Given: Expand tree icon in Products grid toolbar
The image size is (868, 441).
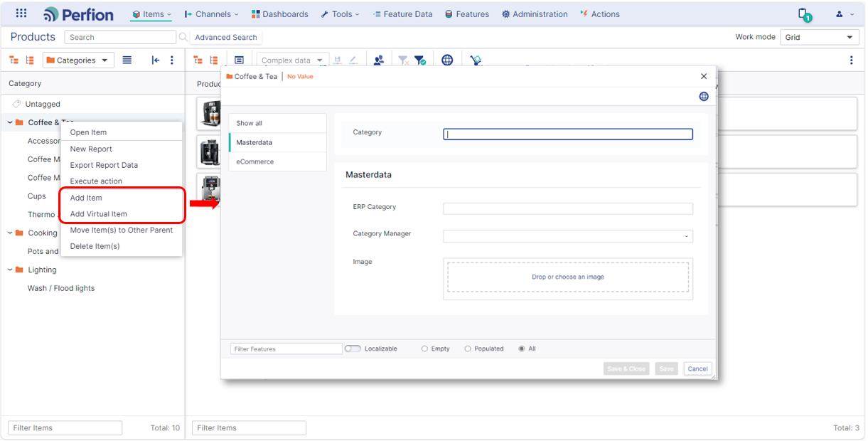Looking at the screenshot, I should [x=198, y=60].
